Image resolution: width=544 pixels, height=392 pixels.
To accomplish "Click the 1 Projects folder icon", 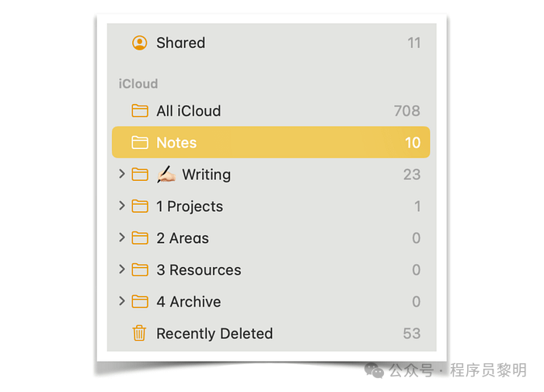I will 140,206.
